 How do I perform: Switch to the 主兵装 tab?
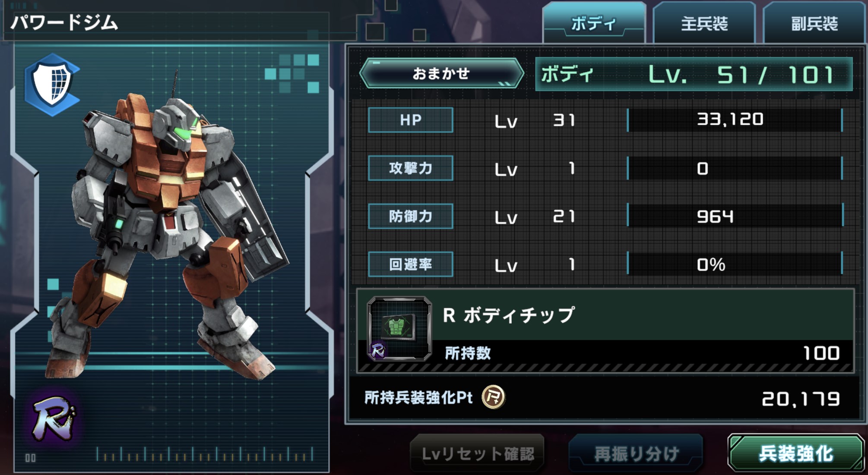click(704, 23)
